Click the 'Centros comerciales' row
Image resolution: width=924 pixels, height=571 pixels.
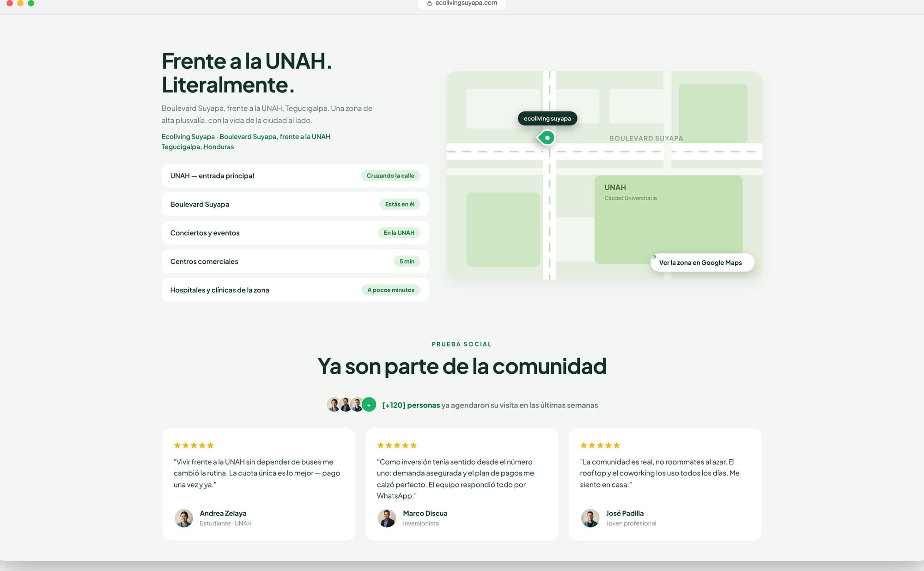click(x=295, y=261)
